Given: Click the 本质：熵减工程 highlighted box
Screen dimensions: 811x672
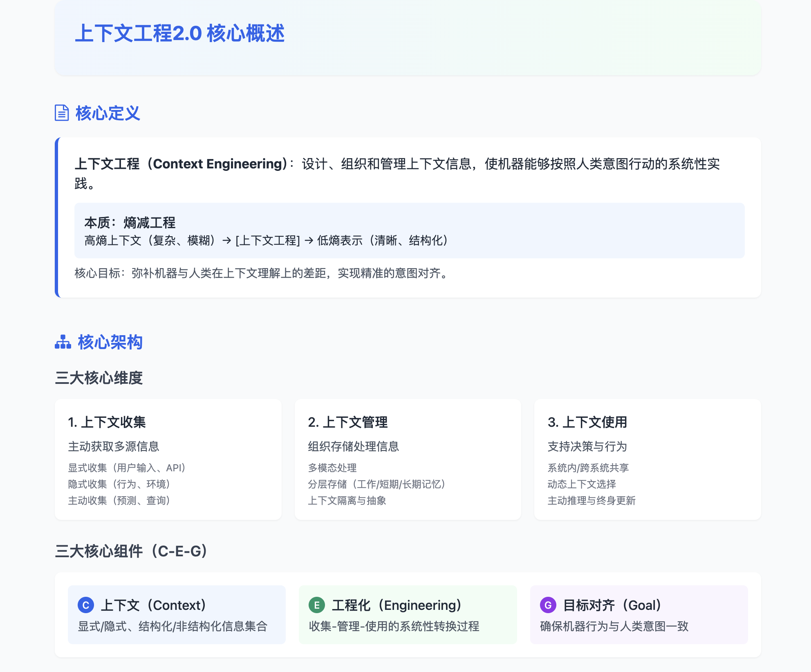Looking at the screenshot, I should tap(409, 231).
